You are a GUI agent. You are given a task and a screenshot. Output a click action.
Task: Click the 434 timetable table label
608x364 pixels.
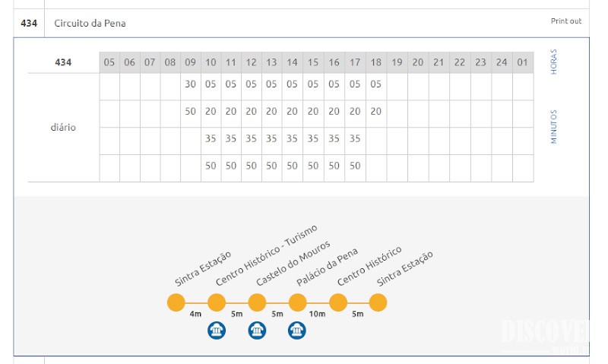[63, 62]
